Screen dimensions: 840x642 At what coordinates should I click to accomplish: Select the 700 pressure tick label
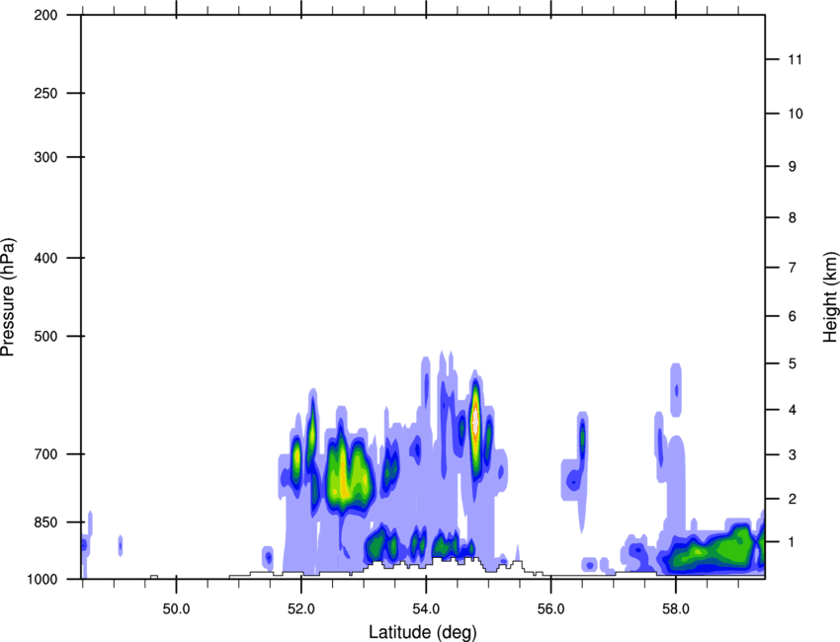45,454
